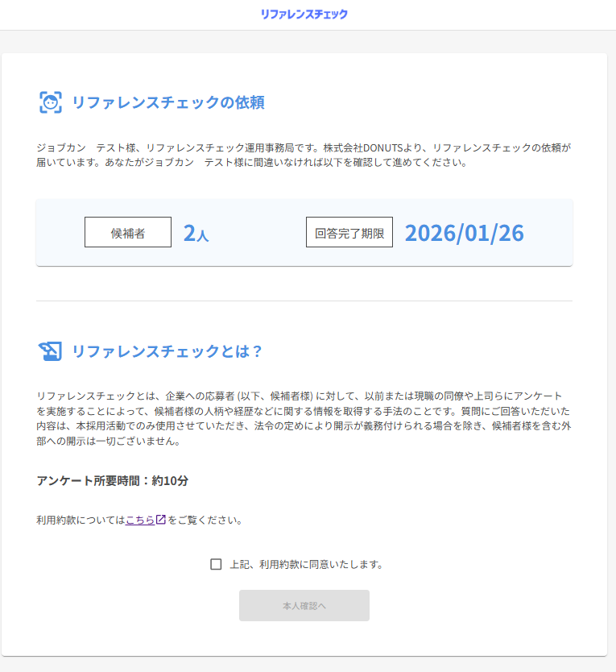Click the アンケート所要時間：約10分 text

[x=113, y=480]
